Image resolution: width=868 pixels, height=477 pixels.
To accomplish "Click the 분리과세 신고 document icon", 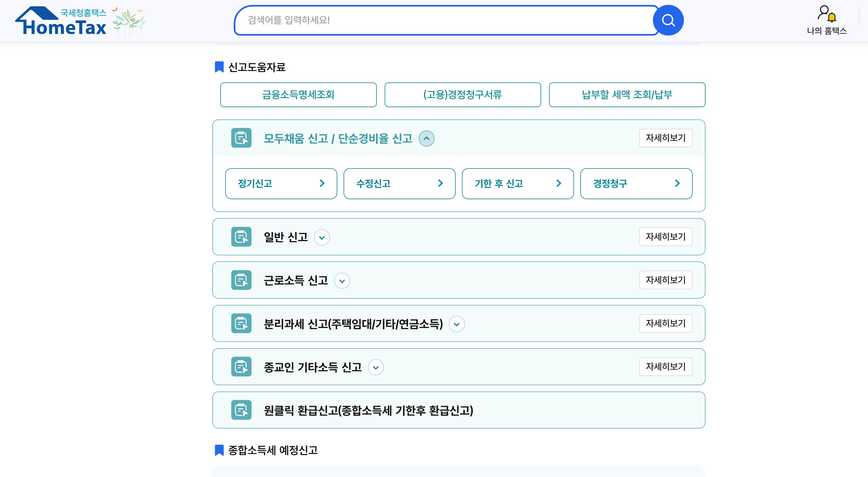I will [x=241, y=323].
